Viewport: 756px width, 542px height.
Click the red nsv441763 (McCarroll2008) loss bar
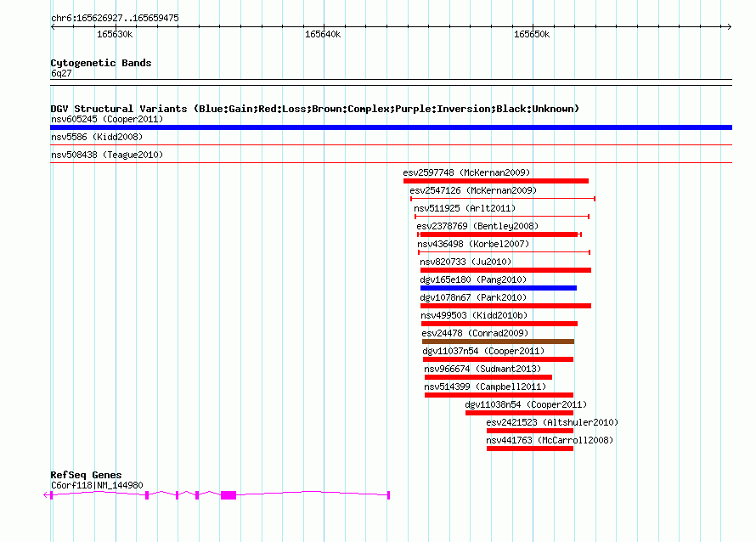(x=529, y=449)
